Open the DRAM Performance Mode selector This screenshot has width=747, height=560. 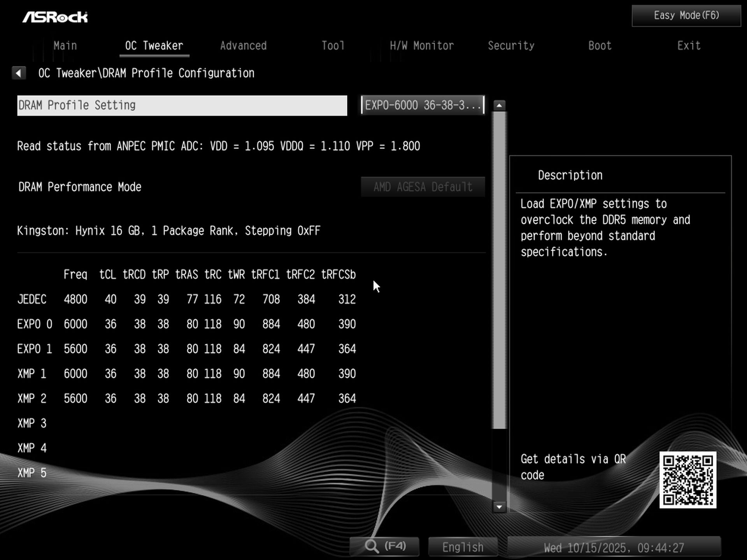point(423,187)
